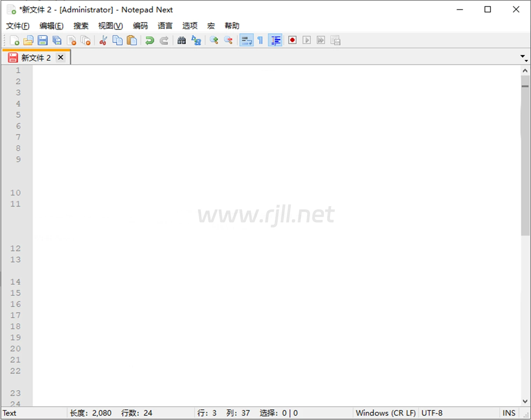Click the scissors Cut icon
Viewport: 531px width, 420px height.
tap(103, 41)
